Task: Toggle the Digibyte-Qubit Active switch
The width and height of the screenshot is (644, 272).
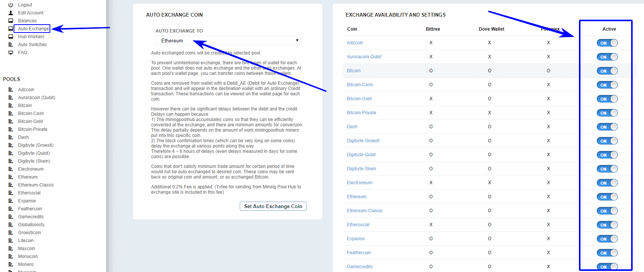Action: pyautogui.click(x=607, y=155)
